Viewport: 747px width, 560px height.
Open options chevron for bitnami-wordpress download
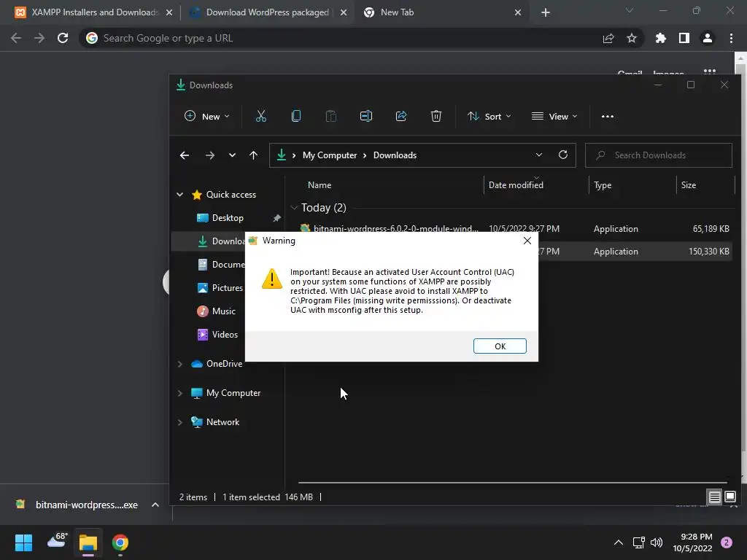[155, 505]
